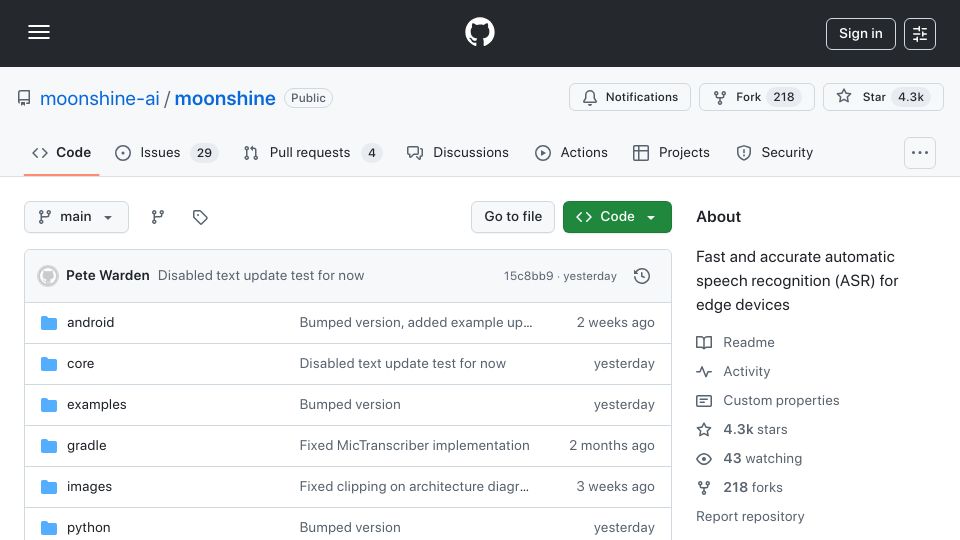Open the Activity link in About
The width and height of the screenshot is (960, 540).
click(x=746, y=372)
